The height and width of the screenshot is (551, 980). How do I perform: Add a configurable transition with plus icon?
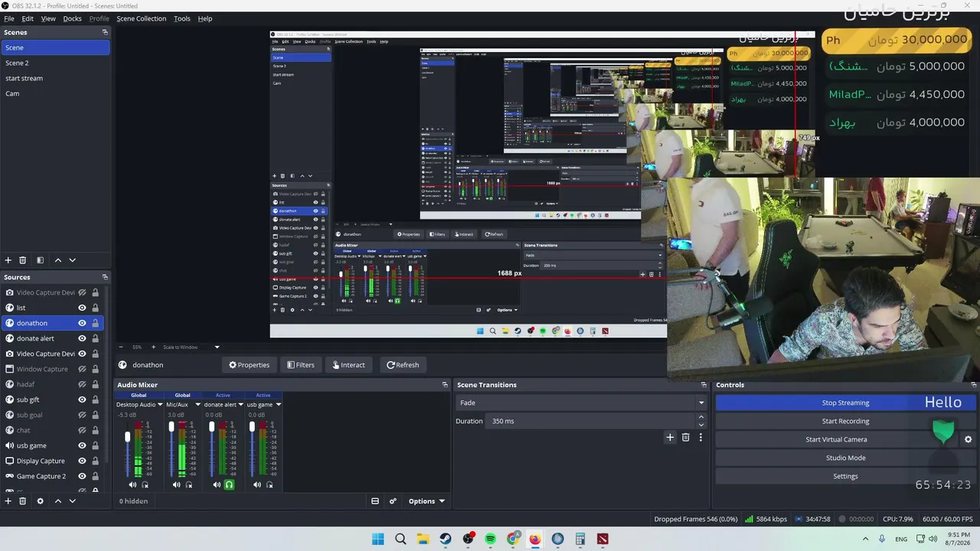(x=670, y=437)
